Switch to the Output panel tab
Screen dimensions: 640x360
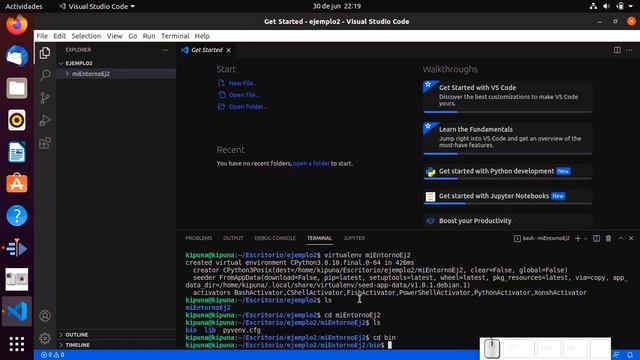tap(233, 238)
